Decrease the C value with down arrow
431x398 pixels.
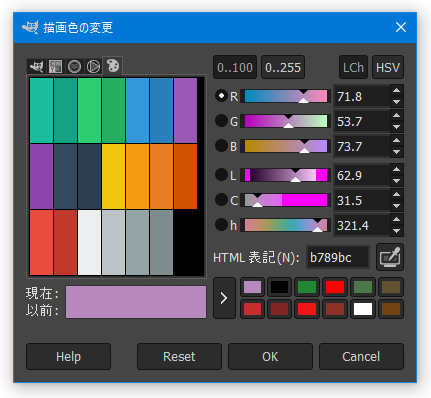(x=396, y=206)
